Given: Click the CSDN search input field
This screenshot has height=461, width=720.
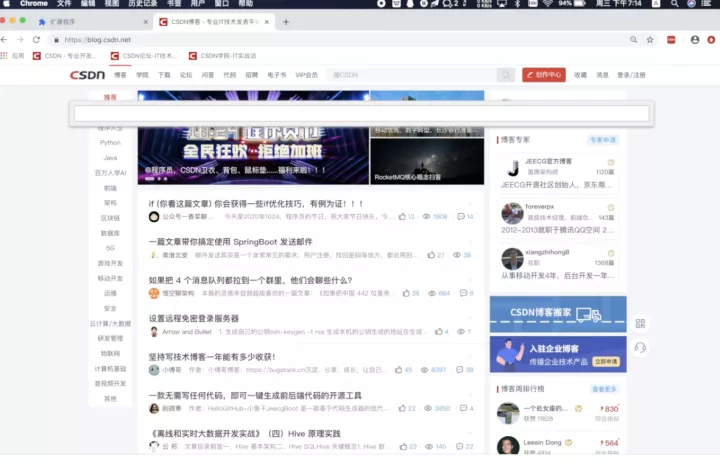Looking at the screenshot, I should tap(412, 75).
